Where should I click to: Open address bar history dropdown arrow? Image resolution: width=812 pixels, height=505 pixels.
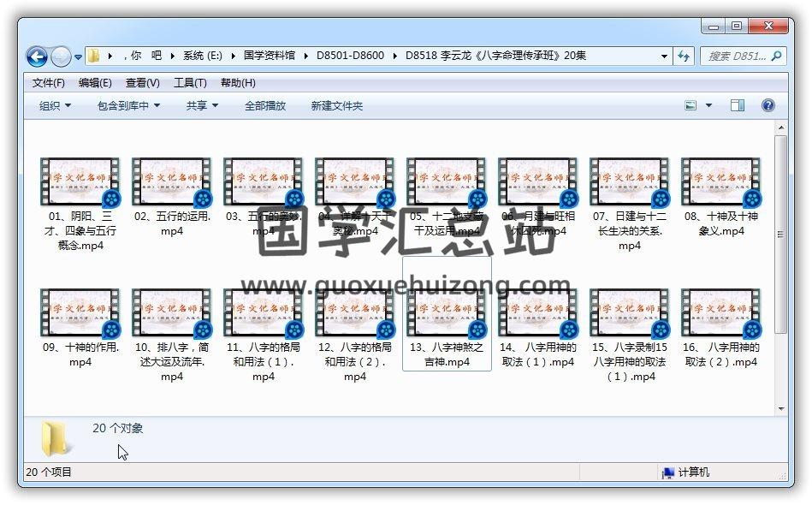664,56
